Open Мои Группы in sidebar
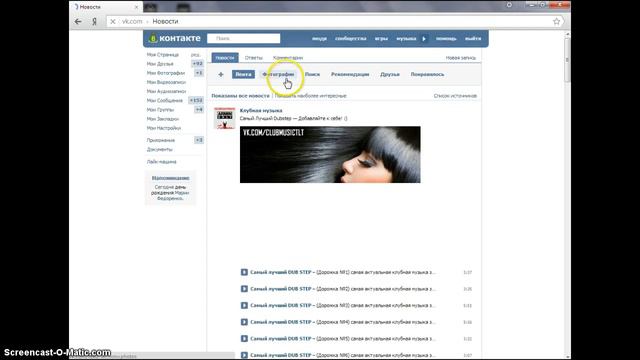The image size is (640, 360). click(160, 110)
